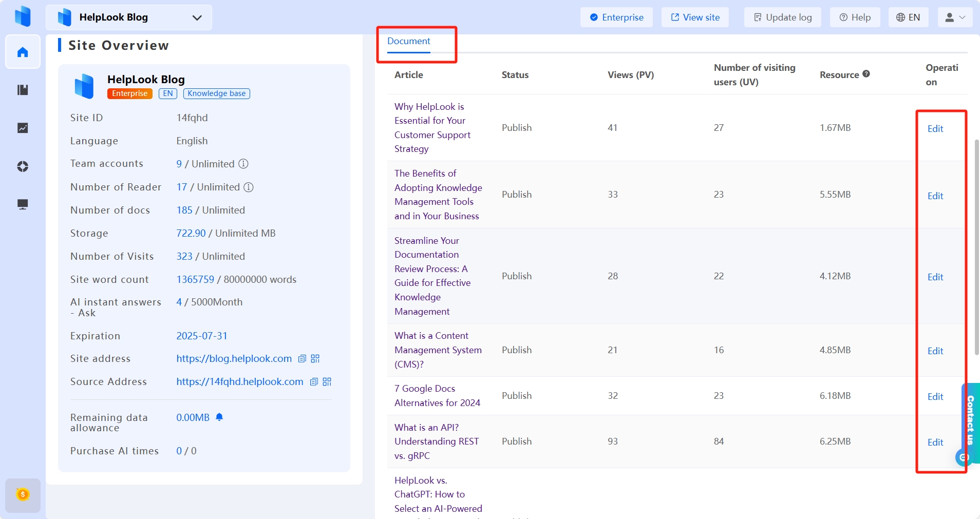Select the monitor display icon in sidebar
The width and height of the screenshot is (980, 519).
[x=23, y=204]
